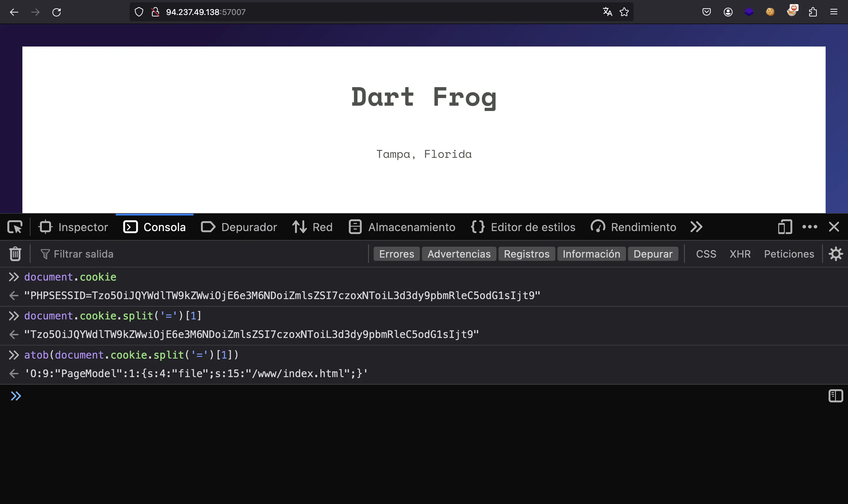The height and width of the screenshot is (504, 848).
Task: Select the Peticiones filter tab
Action: [789, 253]
